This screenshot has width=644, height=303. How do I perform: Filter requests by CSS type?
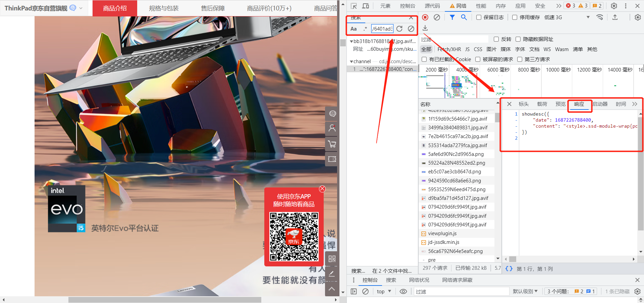coord(478,49)
